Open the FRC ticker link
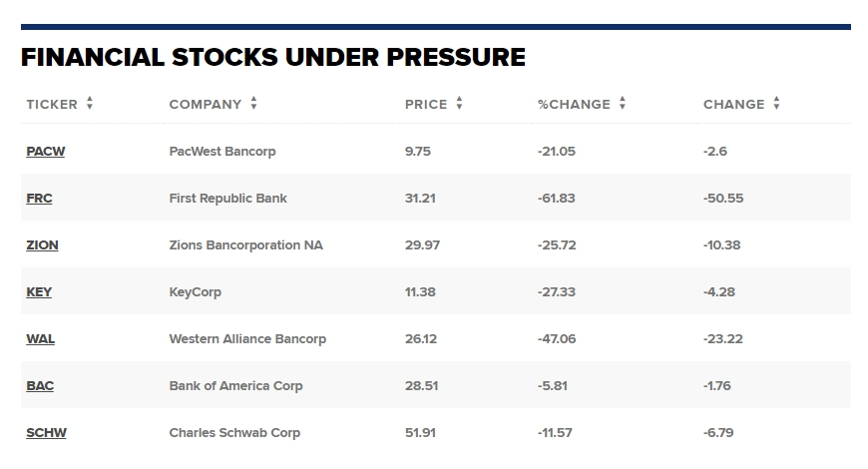 pyautogui.click(x=39, y=199)
